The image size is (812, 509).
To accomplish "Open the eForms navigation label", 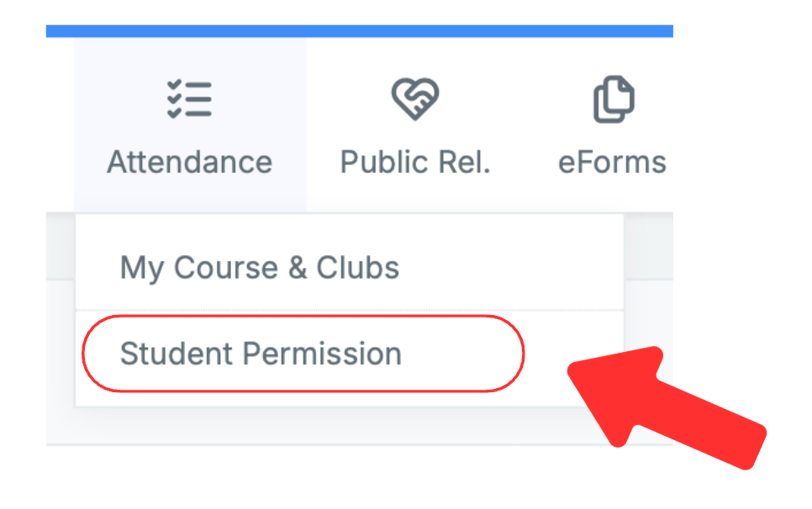I will [x=612, y=161].
